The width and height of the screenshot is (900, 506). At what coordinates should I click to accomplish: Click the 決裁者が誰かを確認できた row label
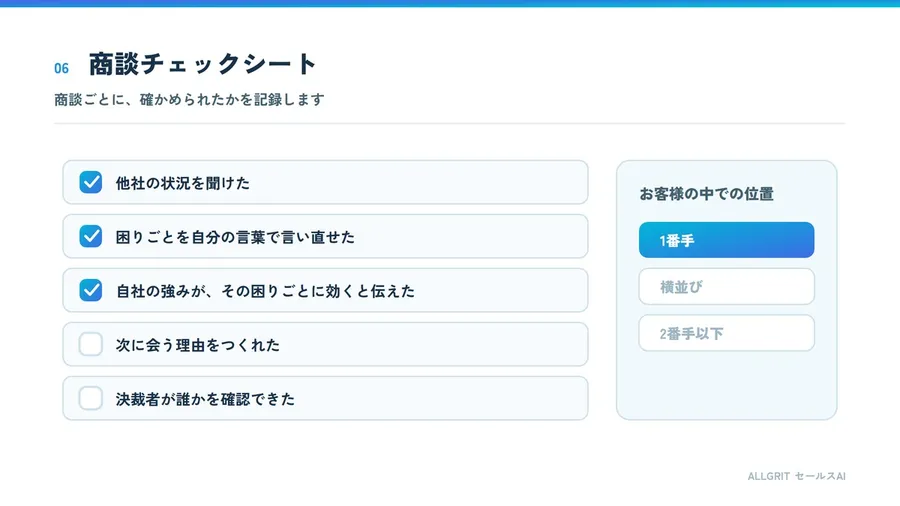[205, 399]
